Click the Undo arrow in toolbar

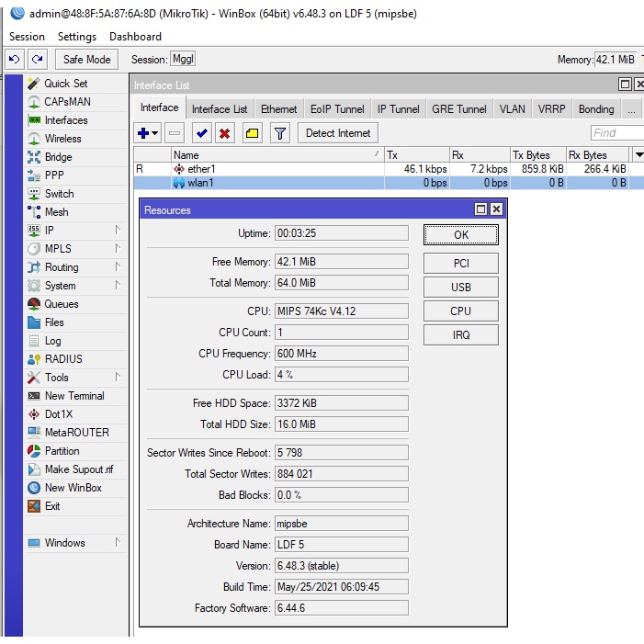pyautogui.click(x=15, y=59)
